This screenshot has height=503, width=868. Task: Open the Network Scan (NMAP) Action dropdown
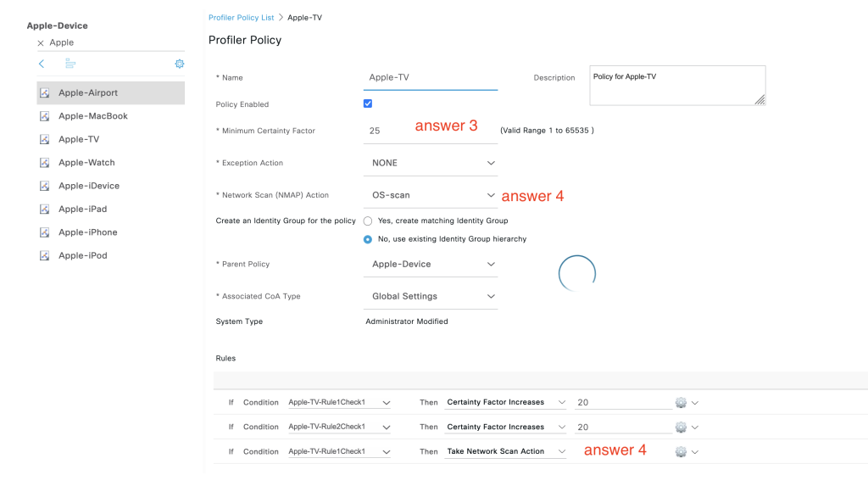click(x=432, y=195)
